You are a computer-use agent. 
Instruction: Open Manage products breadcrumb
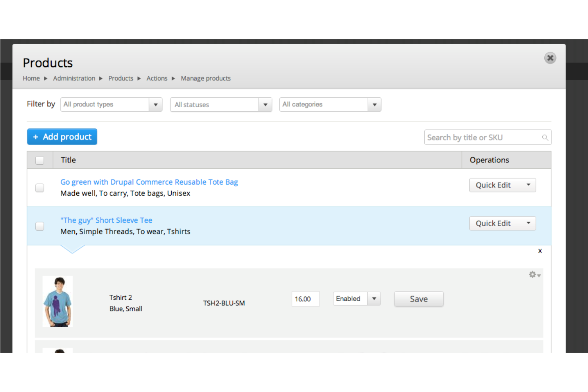206,78
